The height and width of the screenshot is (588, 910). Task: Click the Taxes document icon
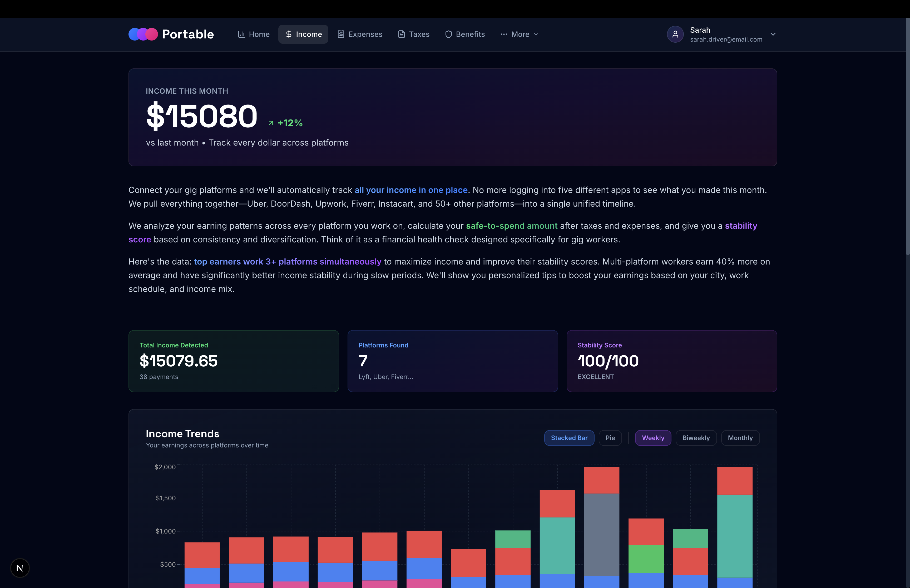tap(401, 34)
